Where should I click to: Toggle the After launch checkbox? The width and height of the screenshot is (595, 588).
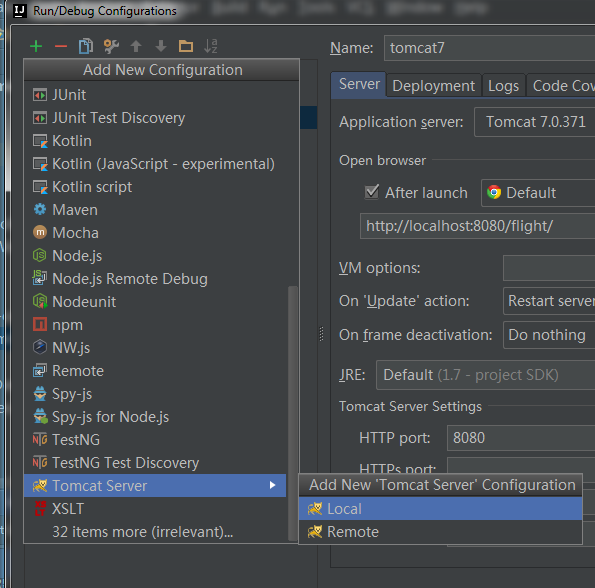[371, 192]
